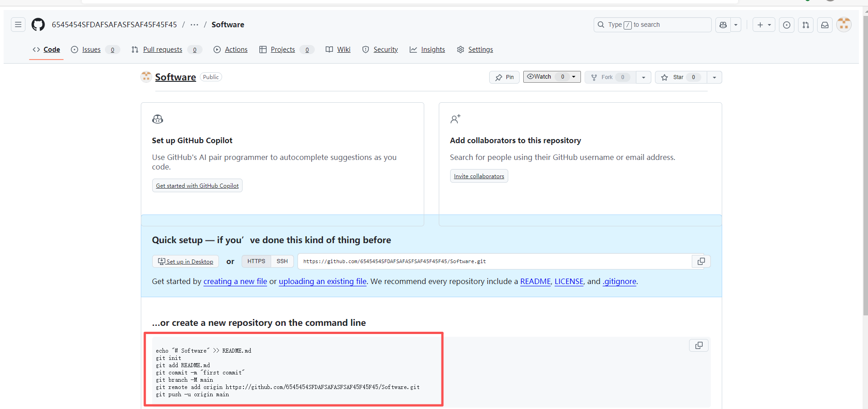Expand the Copilot header dropdown arrow
The image size is (868, 409).
[736, 25]
